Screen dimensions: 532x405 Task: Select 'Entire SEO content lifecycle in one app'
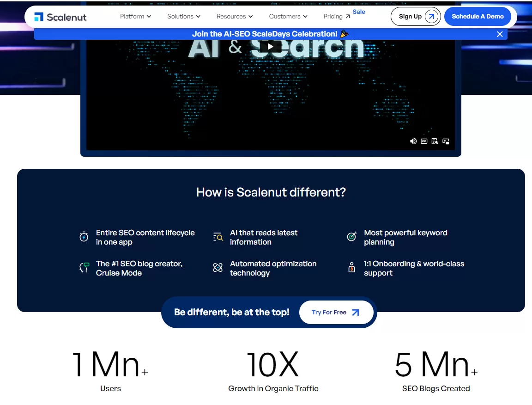click(145, 237)
